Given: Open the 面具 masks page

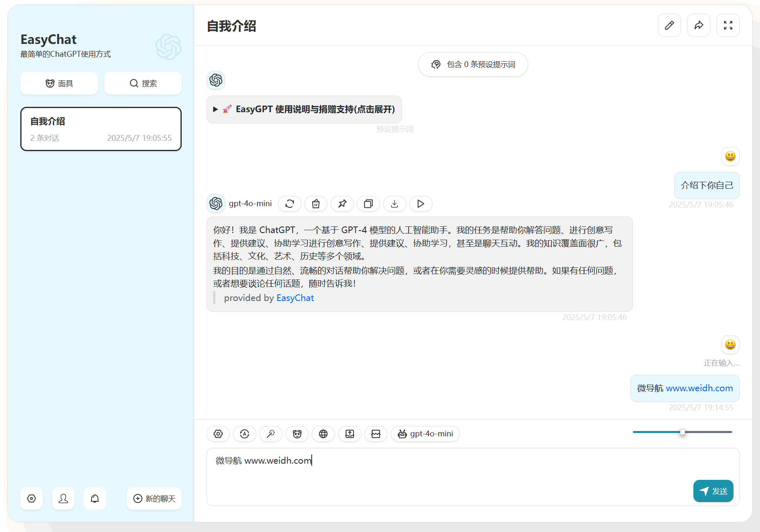Looking at the screenshot, I should tap(59, 84).
